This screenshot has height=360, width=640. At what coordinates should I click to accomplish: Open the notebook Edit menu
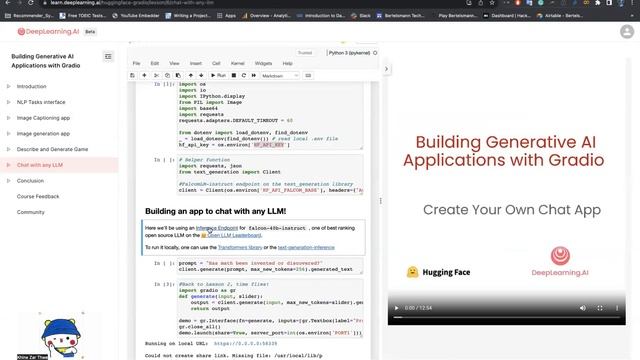click(x=155, y=63)
